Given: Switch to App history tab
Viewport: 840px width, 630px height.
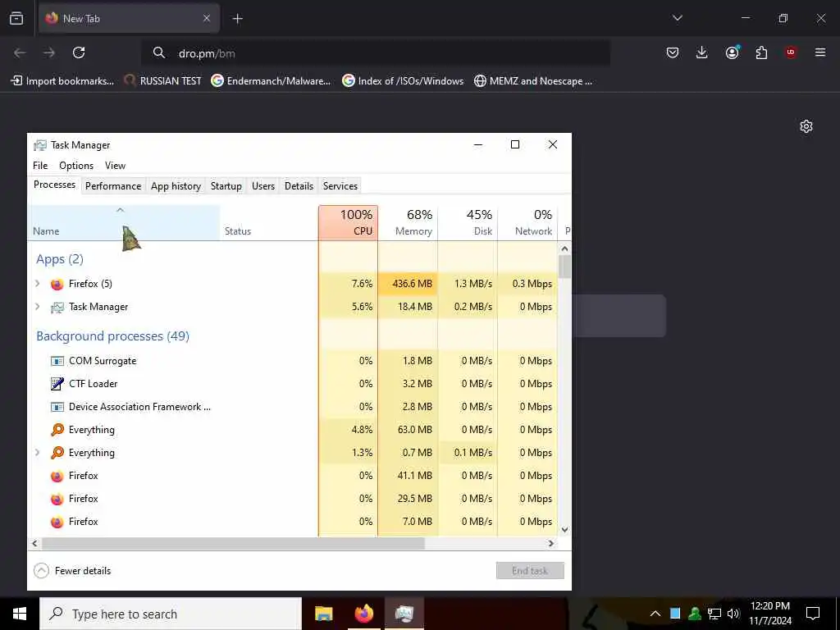Looking at the screenshot, I should (176, 186).
